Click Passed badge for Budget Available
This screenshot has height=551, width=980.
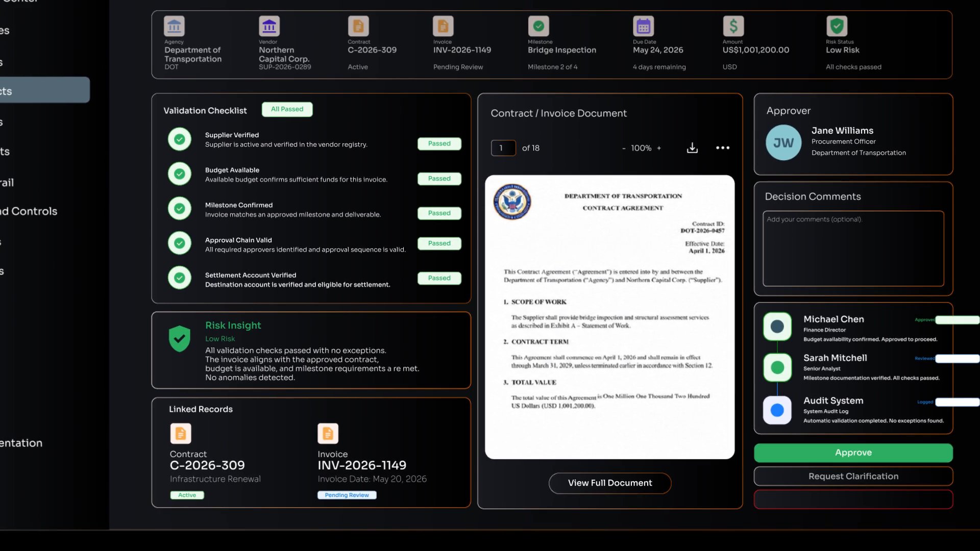(439, 179)
